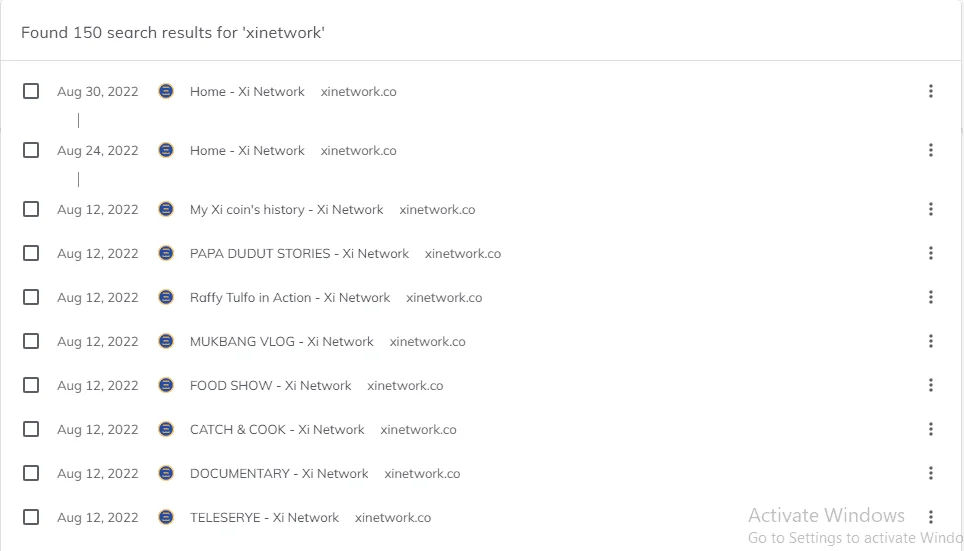Open 'My Xi coin's history - Xi Network' page
Screen dimensions: 964x551
(x=286, y=210)
